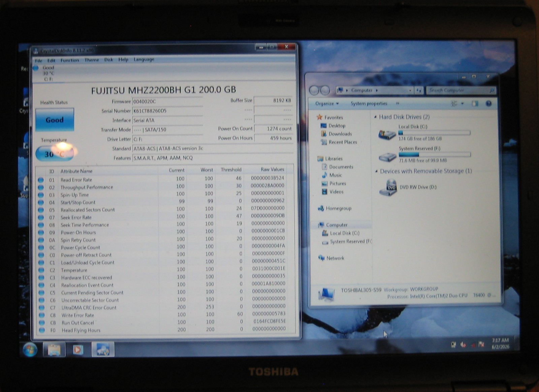Click the Serial Number field
Screen dimensions: 539x392
167,111
